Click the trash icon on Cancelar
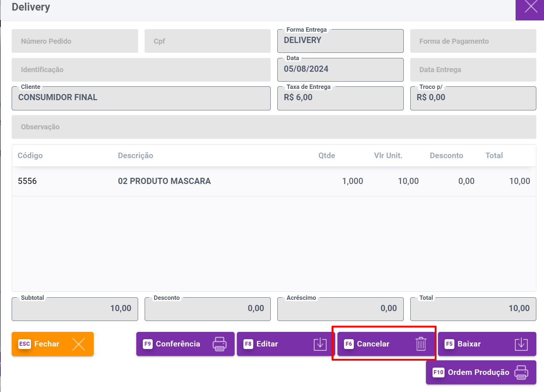Image resolution: width=544 pixels, height=392 pixels. point(421,344)
